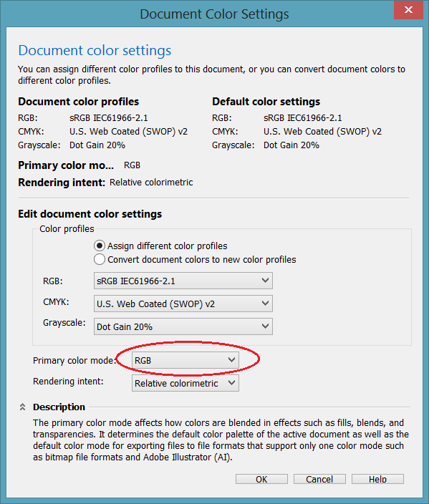Close the Document Color Settings dialog
Image resolution: width=429 pixels, height=504 pixels.
click(x=408, y=10)
